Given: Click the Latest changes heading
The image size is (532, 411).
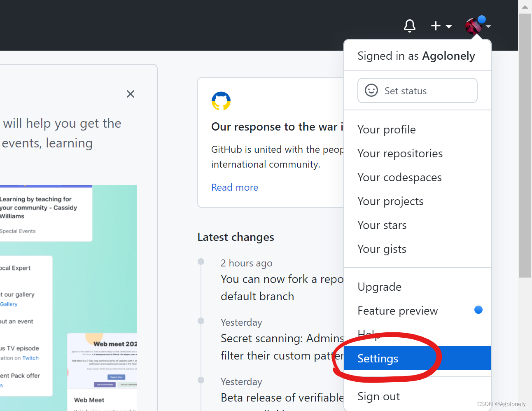Looking at the screenshot, I should (x=236, y=237).
